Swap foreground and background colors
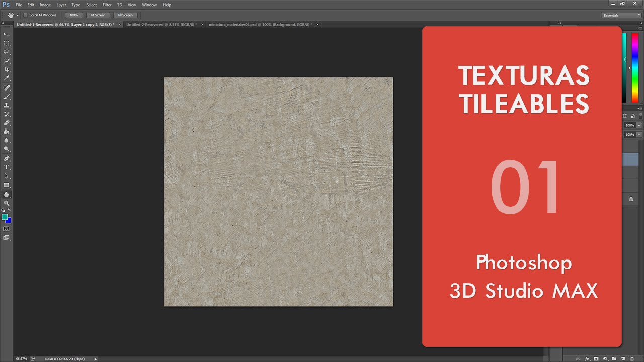 (x=9, y=210)
